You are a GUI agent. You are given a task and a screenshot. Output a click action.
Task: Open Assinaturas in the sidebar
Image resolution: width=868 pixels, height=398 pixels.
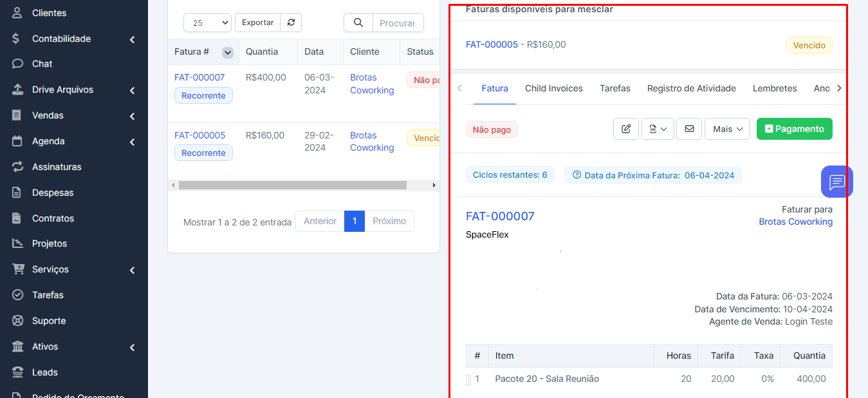tap(57, 167)
